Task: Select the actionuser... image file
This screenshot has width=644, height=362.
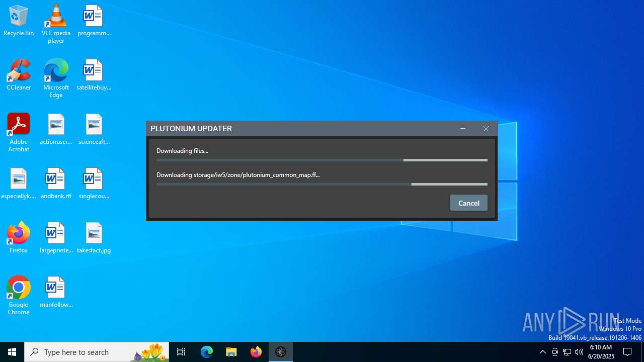Action: pyautogui.click(x=56, y=129)
